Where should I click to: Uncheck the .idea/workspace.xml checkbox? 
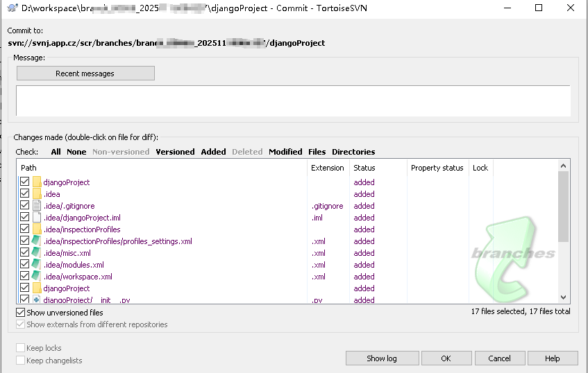tap(25, 276)
